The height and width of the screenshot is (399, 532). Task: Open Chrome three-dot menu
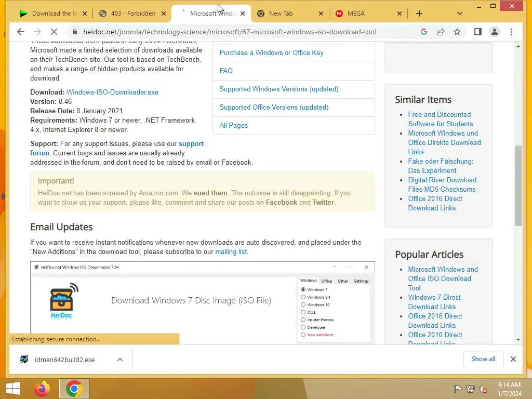(x=511, y=32)
